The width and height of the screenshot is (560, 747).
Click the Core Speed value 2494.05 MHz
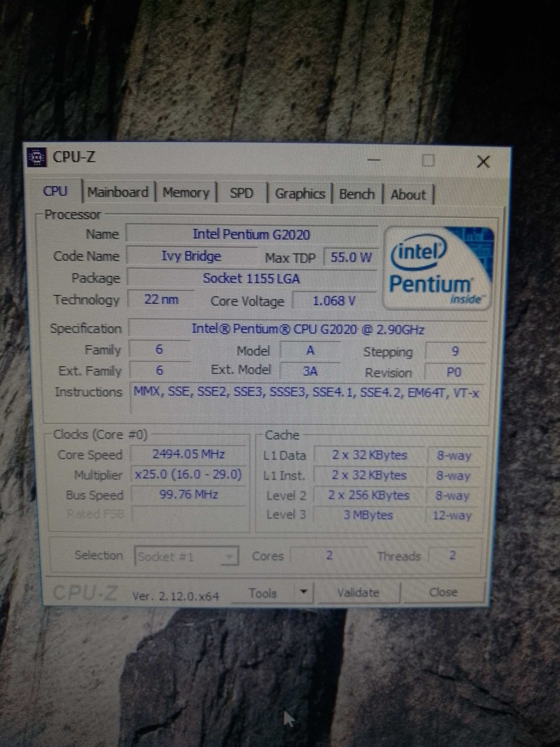[188, 454]
